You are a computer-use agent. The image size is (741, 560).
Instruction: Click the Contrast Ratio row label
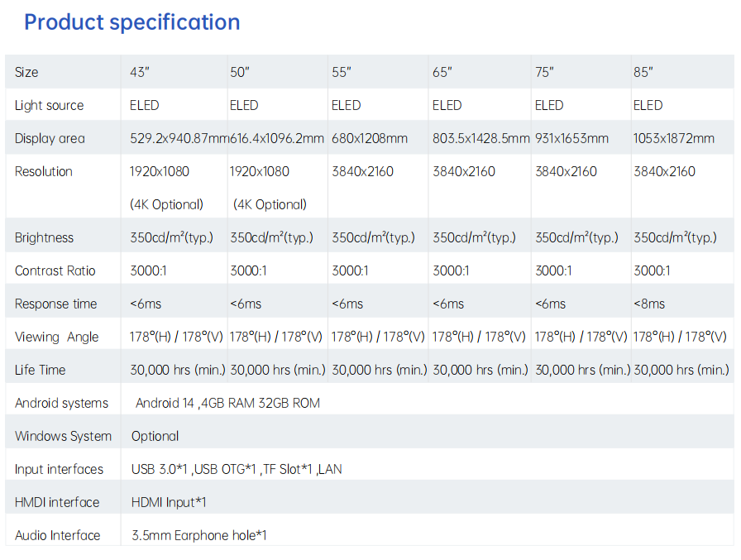pyautogui.click(x=55, y=270)
